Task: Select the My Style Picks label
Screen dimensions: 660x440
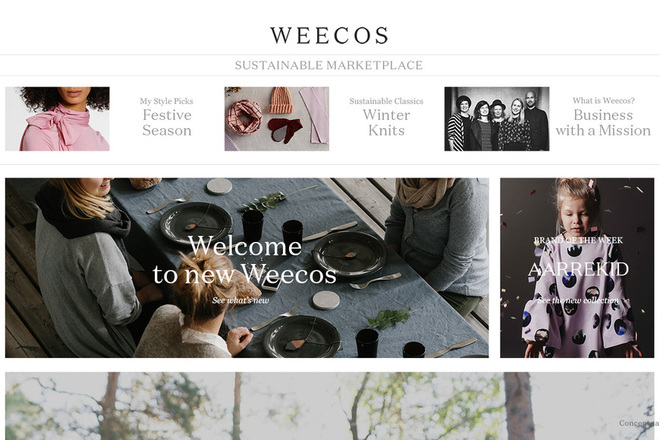Action: (167, 101)
